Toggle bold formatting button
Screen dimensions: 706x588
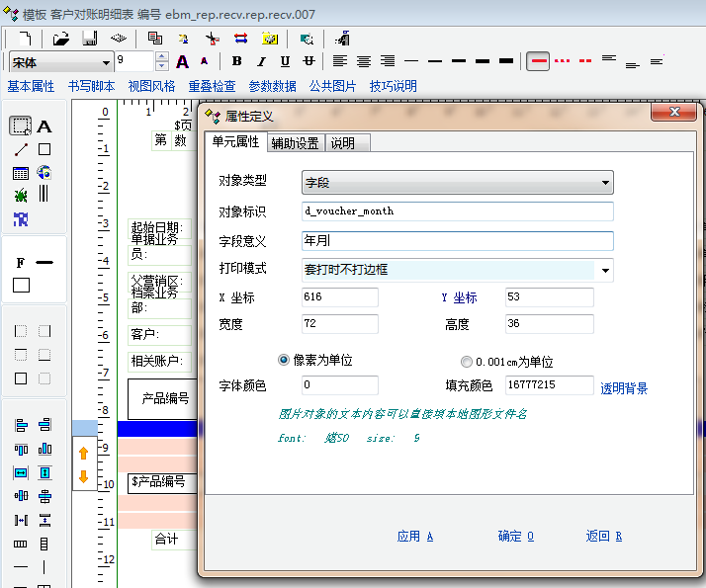(236, 61)
